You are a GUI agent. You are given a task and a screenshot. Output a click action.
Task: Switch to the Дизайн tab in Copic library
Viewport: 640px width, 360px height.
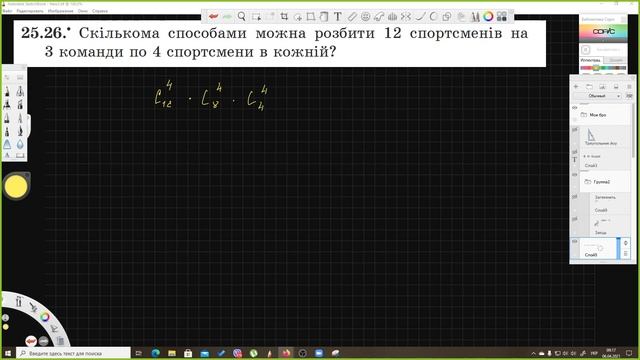tap(616, 60)
